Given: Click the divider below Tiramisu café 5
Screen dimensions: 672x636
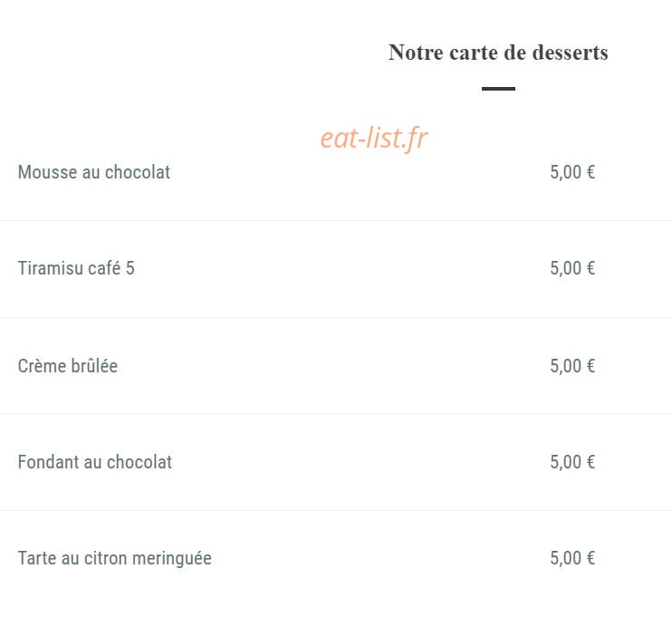Looking at the screenshot, I should 336,318.
